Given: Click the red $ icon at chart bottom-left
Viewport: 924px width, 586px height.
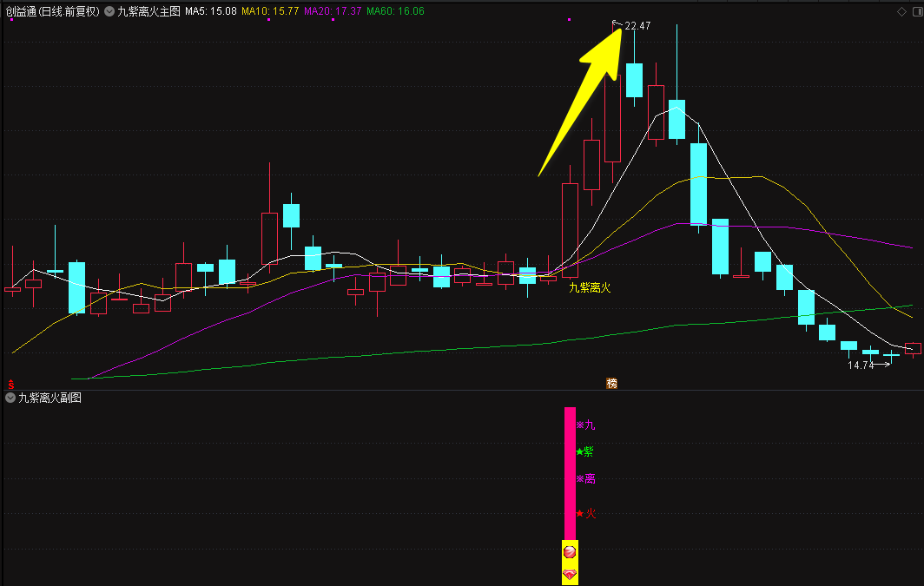Looking at the screenshot, I should pyautogui.click(x=10, y=384).
